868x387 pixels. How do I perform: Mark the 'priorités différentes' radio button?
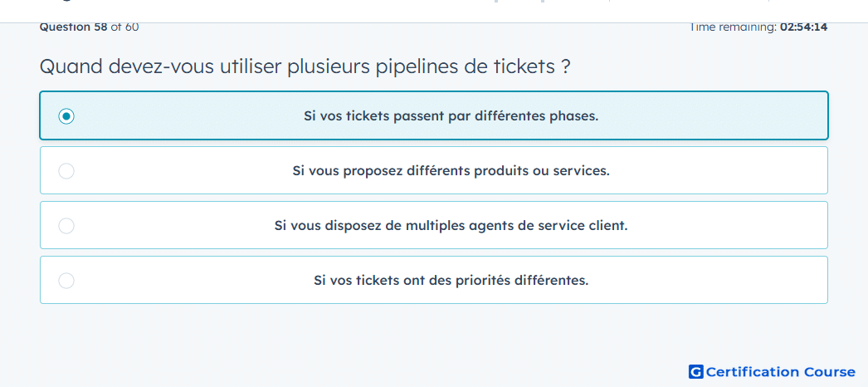coord(66,281)
